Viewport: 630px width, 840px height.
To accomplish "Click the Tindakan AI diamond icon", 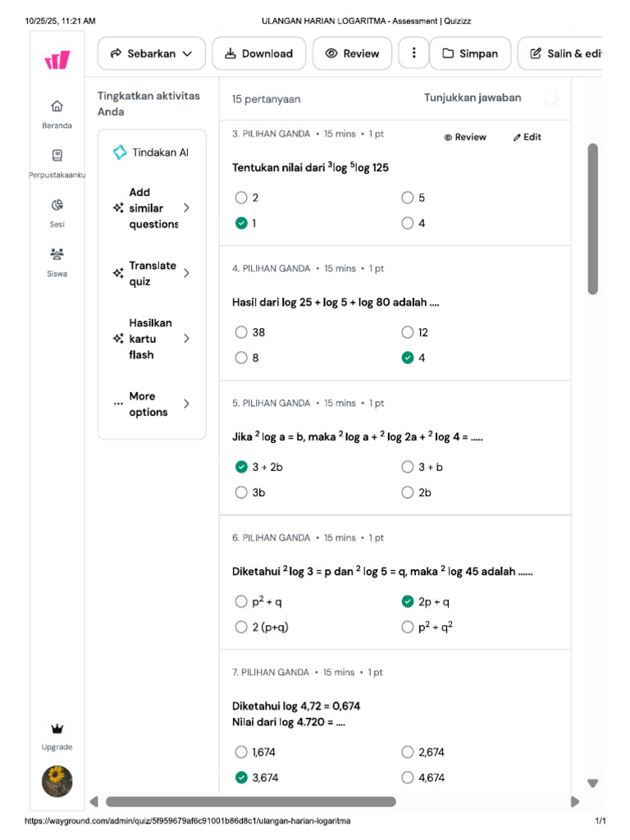I will coord(120,152).
